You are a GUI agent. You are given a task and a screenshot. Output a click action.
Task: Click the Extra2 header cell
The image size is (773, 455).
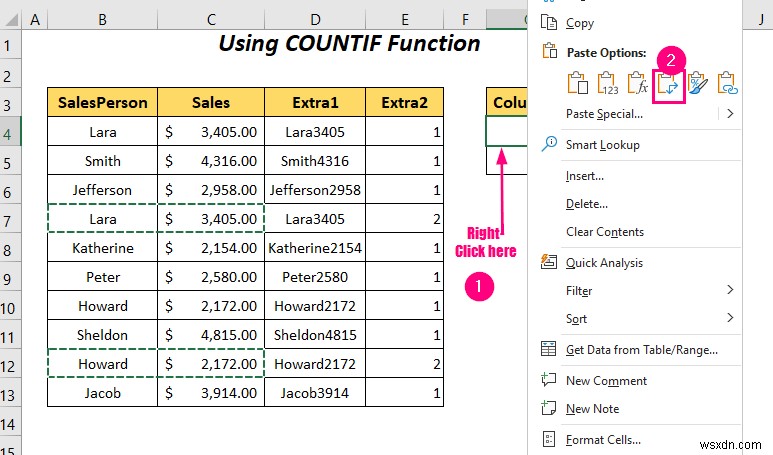click(405, 102)
